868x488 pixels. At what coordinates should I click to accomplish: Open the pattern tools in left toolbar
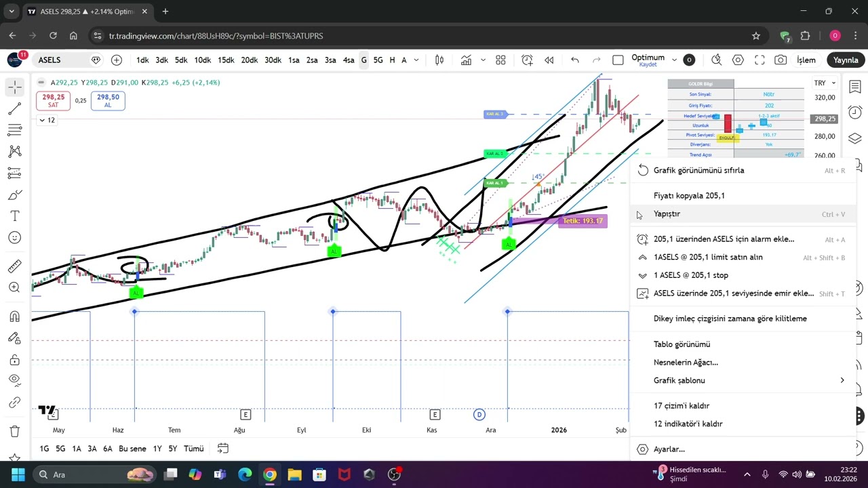coord(15,152)
